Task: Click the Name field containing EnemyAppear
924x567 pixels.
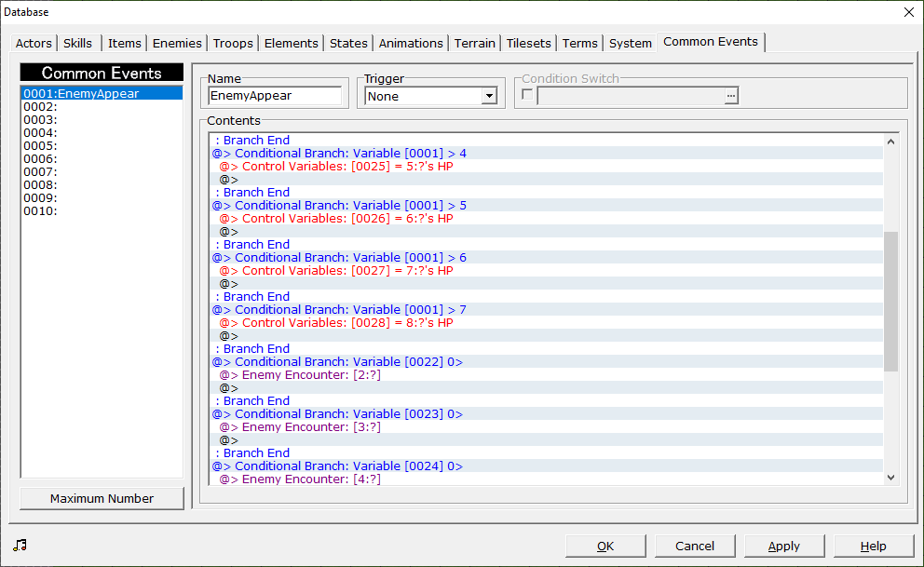Action: tap(275, 95)
